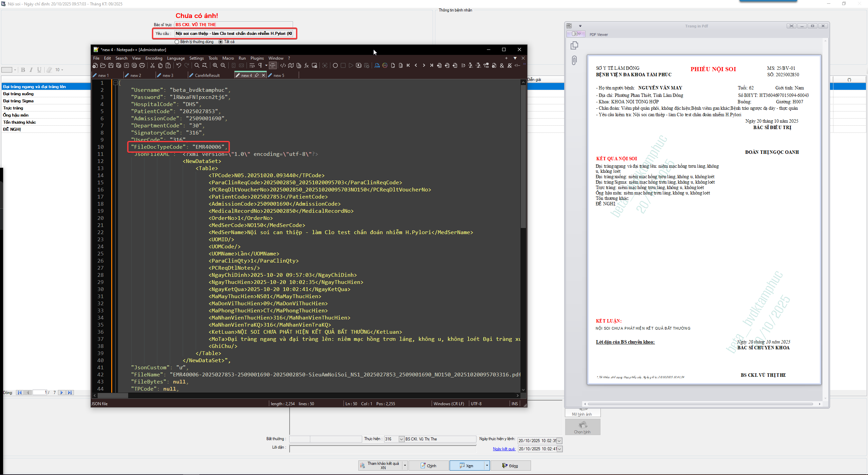Open the Xem button dropdown arrow
The image size is (868, 475).
pos(487,466)
